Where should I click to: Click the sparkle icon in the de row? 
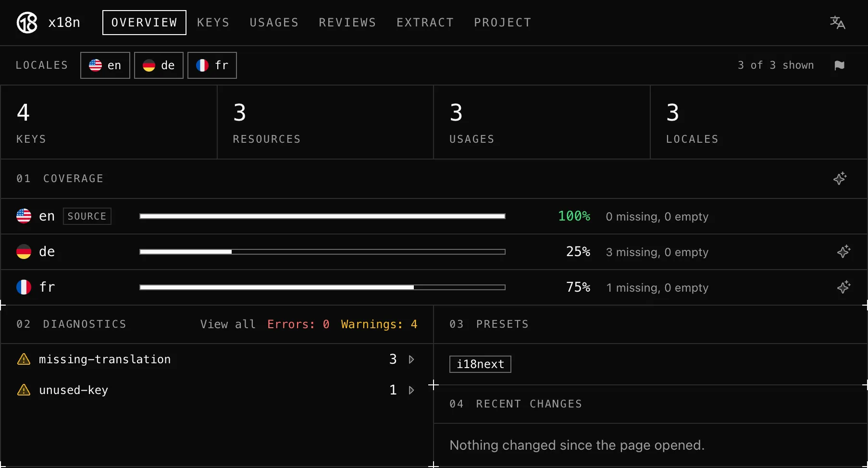pos(843,251)
